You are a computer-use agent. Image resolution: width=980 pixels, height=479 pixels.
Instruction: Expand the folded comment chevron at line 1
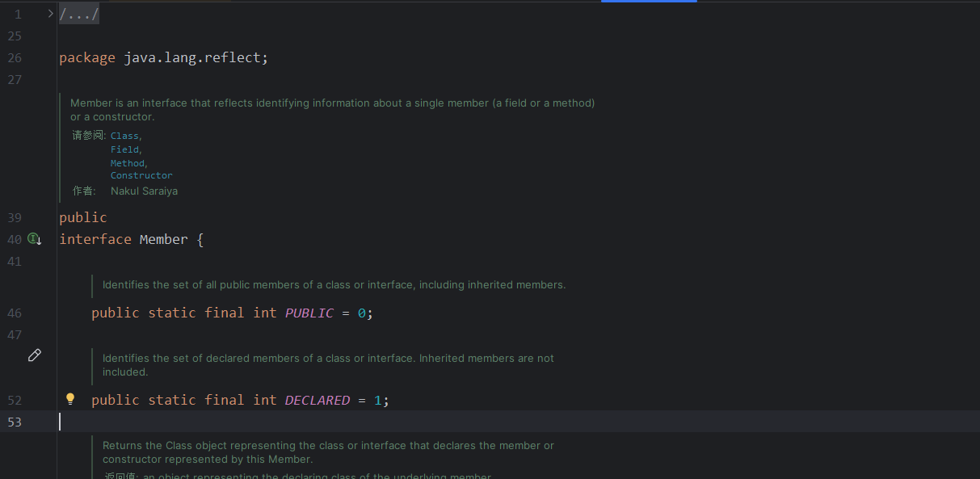pos(50,14)
